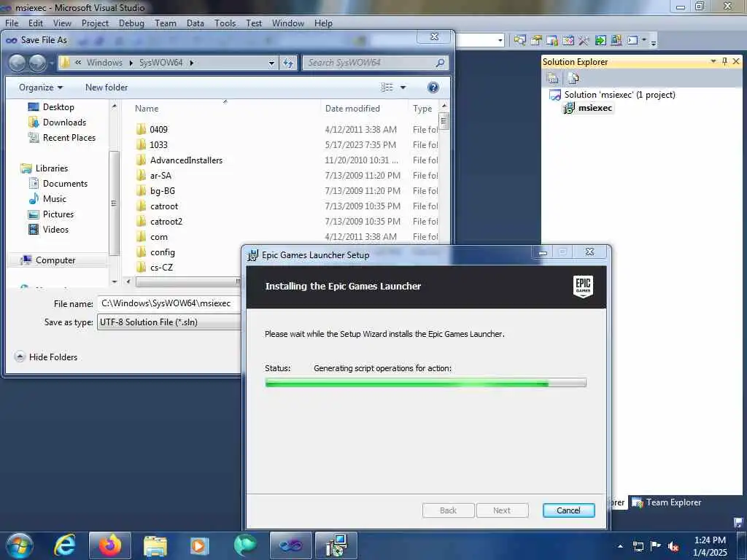This screenshot has width=747, height=560.
Task: Open the views options dropdown arrow
Action: point(403,87)
